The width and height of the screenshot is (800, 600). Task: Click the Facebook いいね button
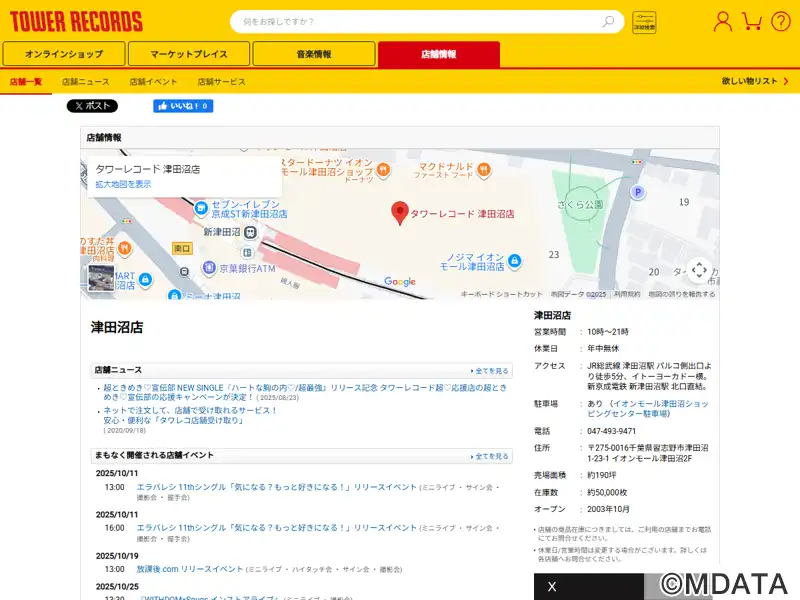183,106
